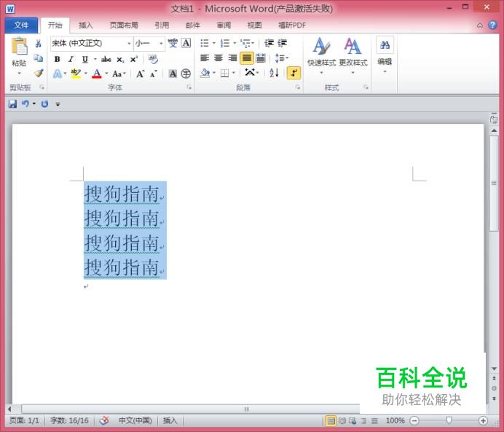Click the character border icon

[x=186, y=43]
